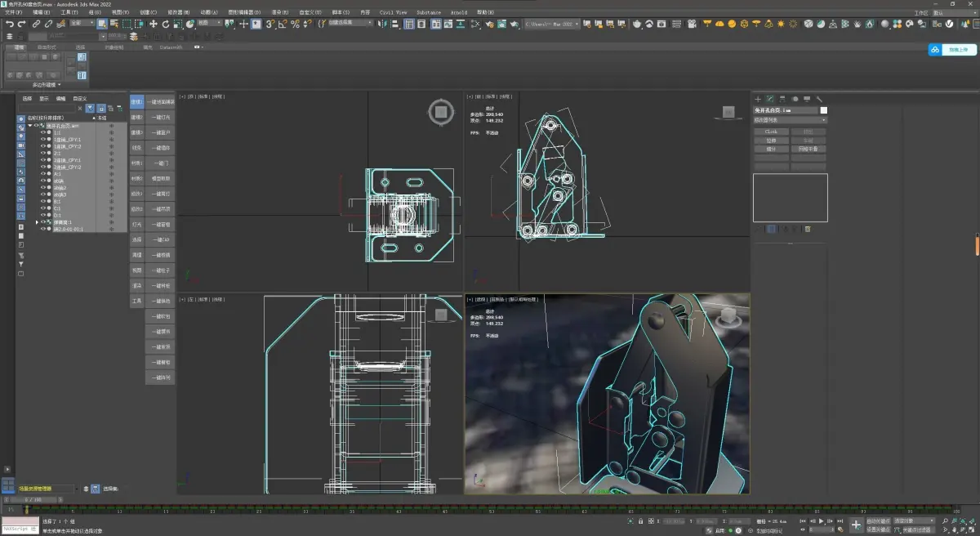Select the Move transform tool

coord(153,25)
